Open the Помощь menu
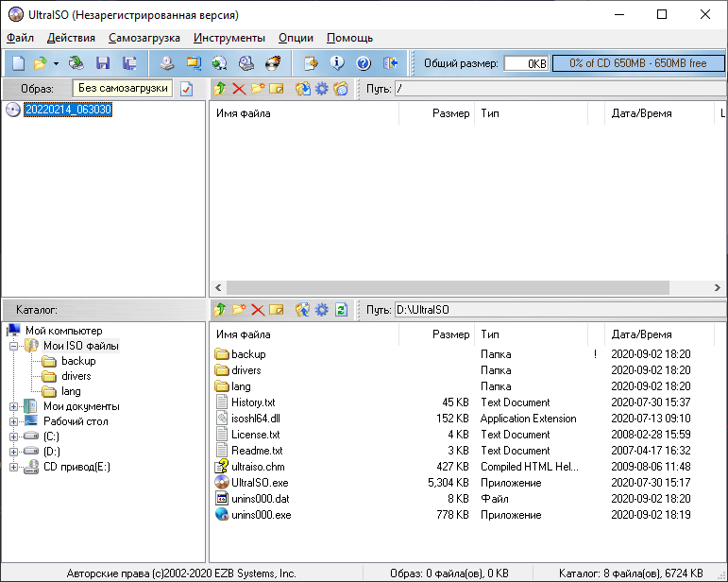Viewport: 728px width, 582px height. [x=349, y=38]
